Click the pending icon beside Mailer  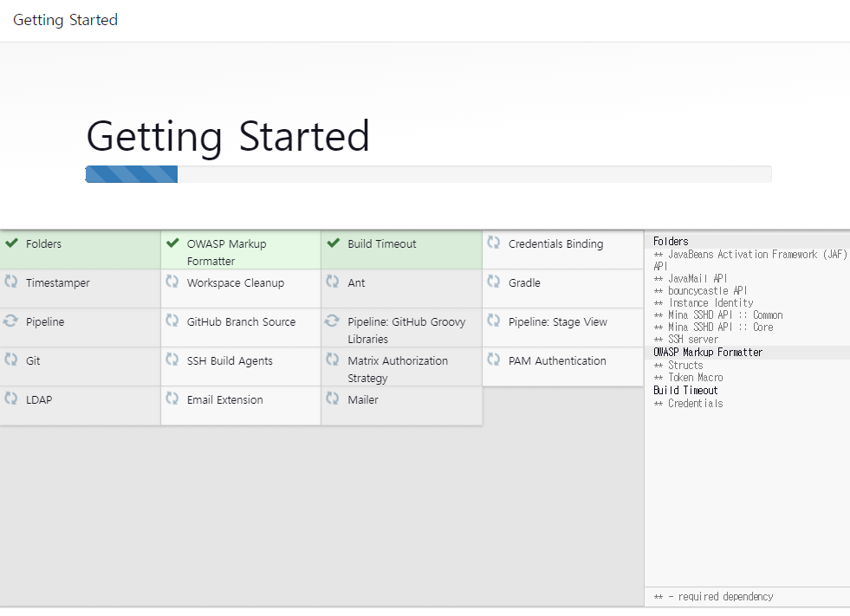pyautogui.click(x=333, y=399)
